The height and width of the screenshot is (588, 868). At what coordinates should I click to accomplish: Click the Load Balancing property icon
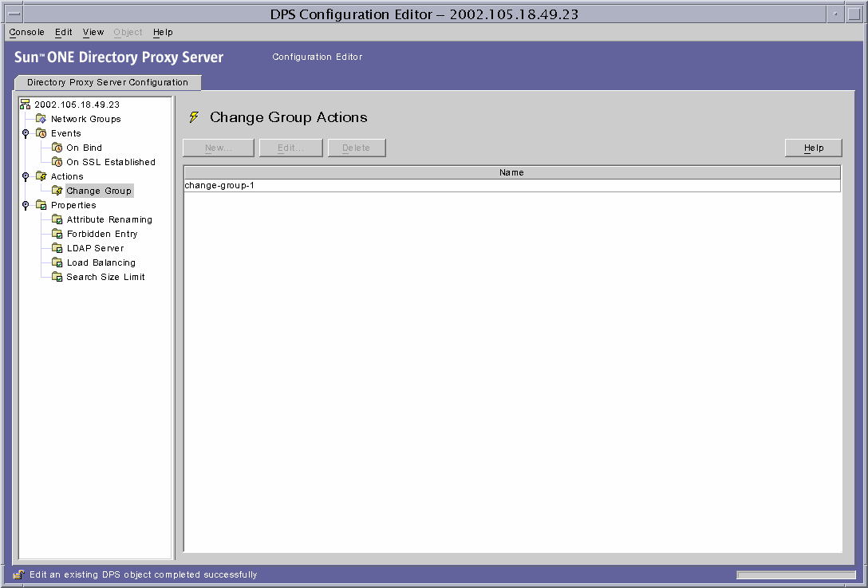click(57, 262)
